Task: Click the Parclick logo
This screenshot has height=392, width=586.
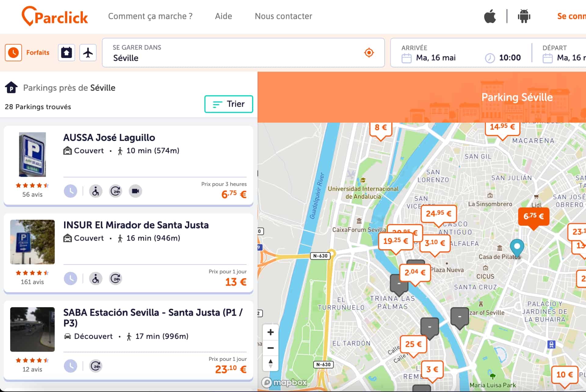Action: (55, 16)
